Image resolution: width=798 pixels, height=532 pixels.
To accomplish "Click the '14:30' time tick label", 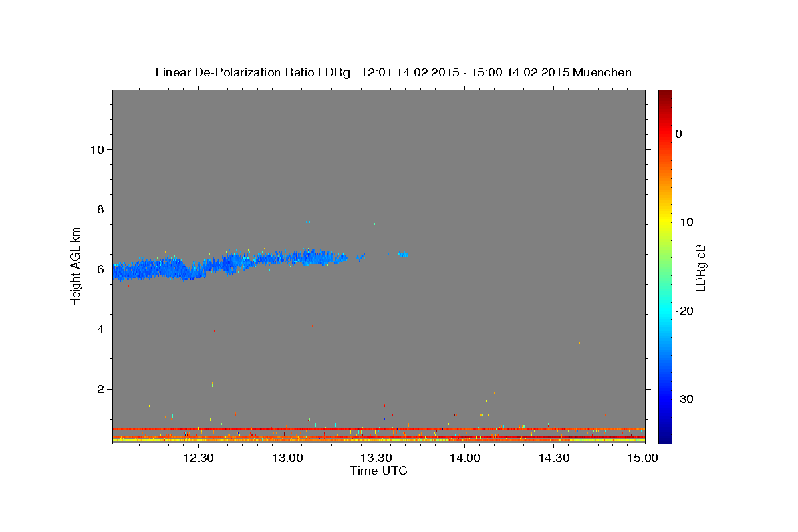I will [553, 458].
